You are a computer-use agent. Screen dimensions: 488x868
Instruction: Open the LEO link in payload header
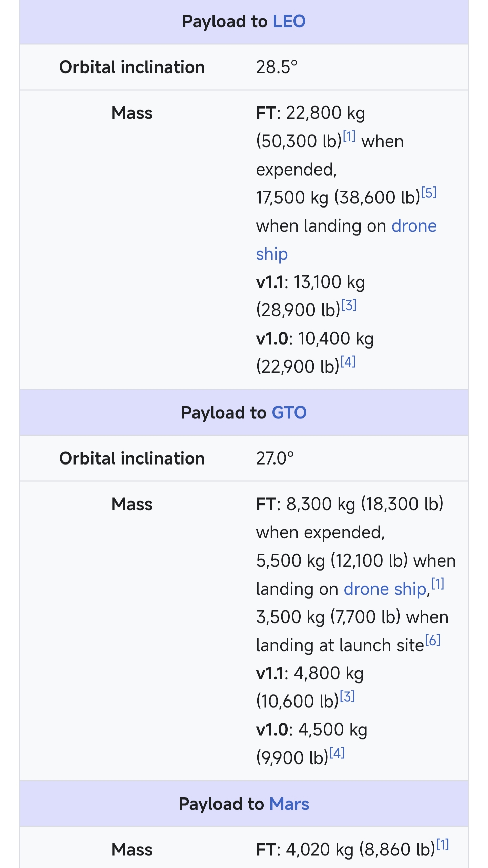289,22
